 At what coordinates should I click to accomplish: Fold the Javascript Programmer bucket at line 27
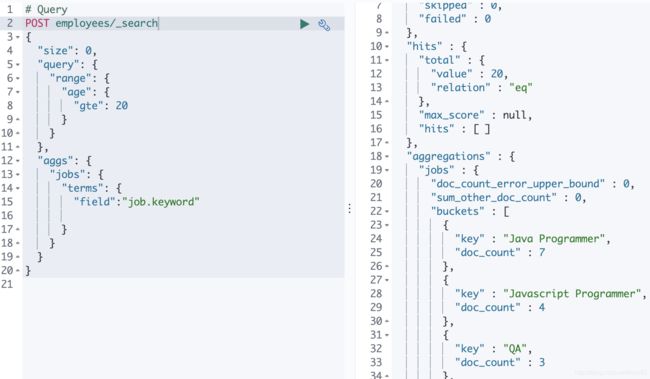387,280
